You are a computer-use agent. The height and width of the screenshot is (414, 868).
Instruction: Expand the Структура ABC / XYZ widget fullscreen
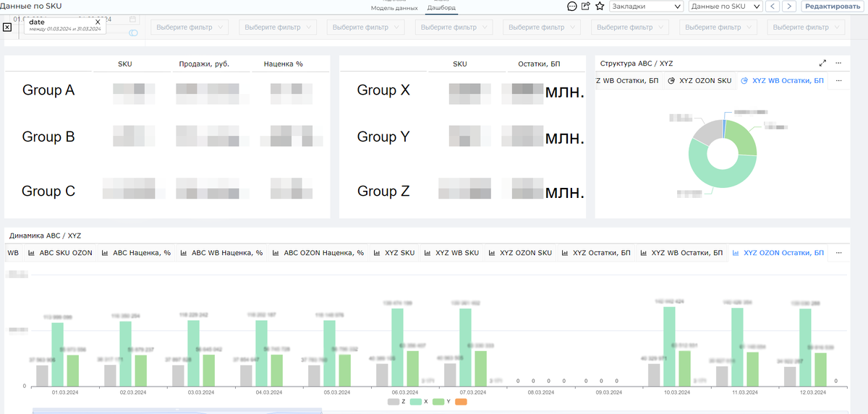pos(822,63)
